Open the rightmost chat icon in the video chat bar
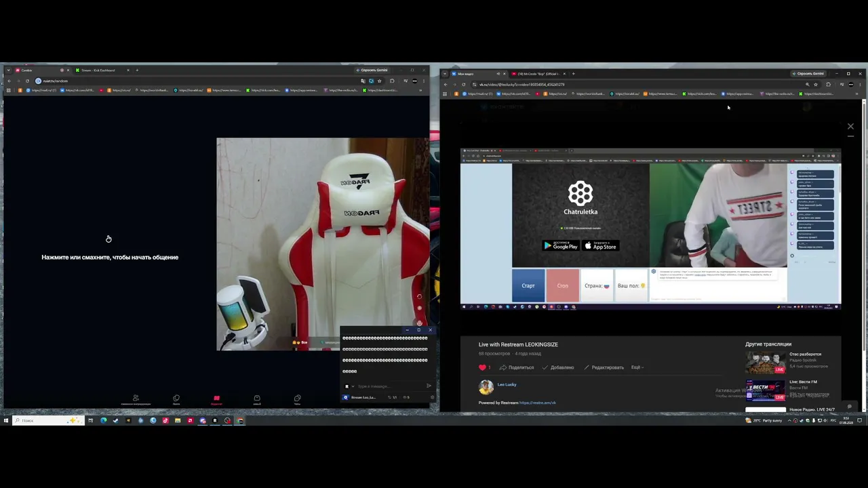This screenshot has width=868, height=488. point(297,399)
